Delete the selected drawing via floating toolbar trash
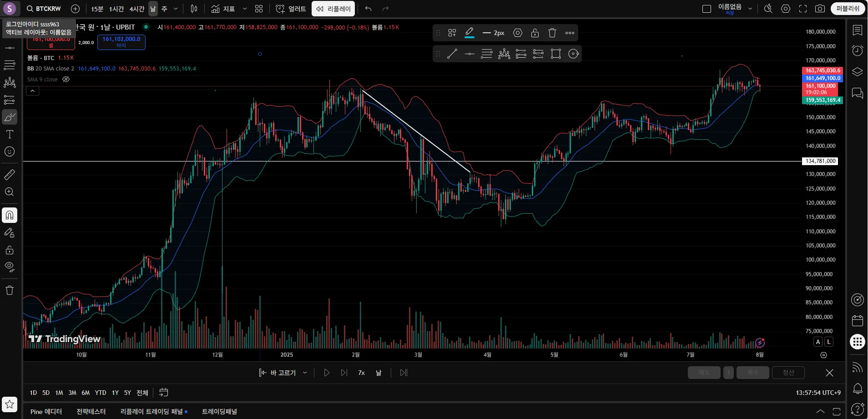 (552, 33)
